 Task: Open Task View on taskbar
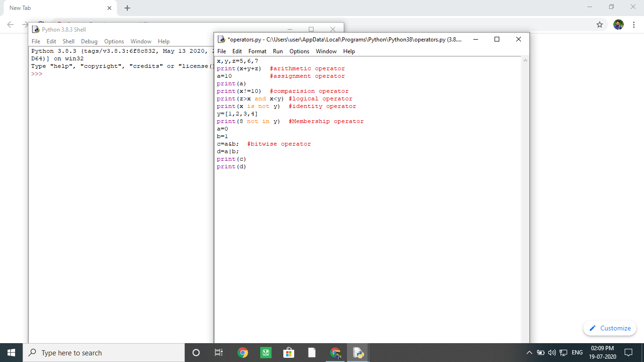point(219,353)
